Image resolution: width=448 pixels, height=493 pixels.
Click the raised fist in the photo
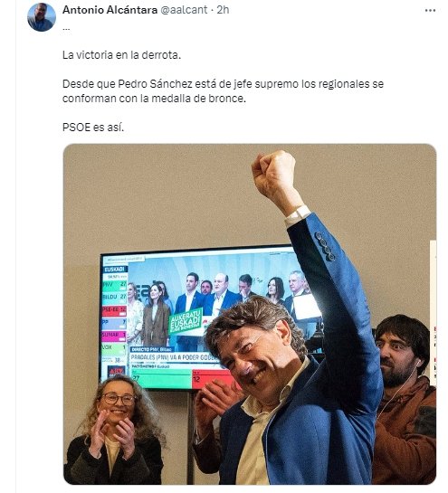274,175
